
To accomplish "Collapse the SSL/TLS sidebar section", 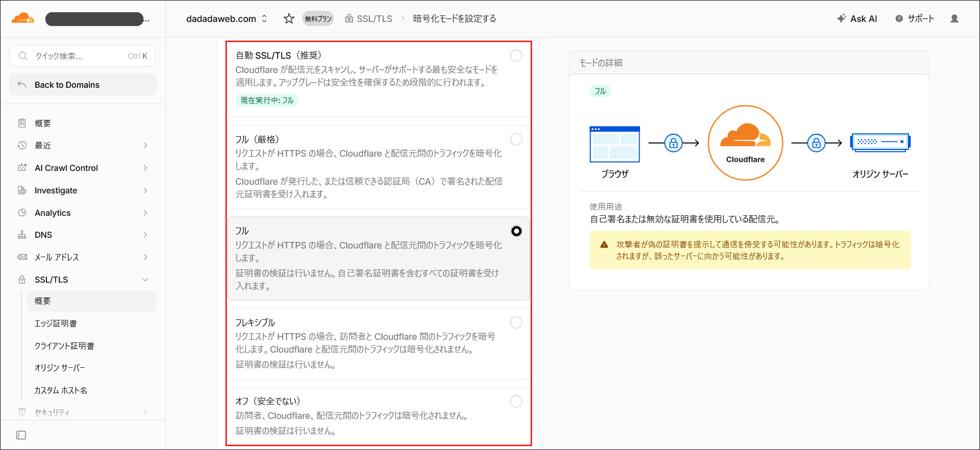I will click(145, 280).
